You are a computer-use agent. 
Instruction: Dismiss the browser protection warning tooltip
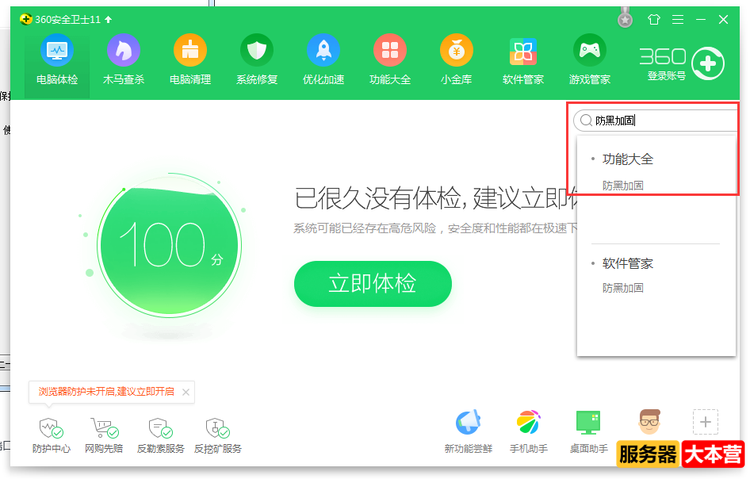[186, 392]
